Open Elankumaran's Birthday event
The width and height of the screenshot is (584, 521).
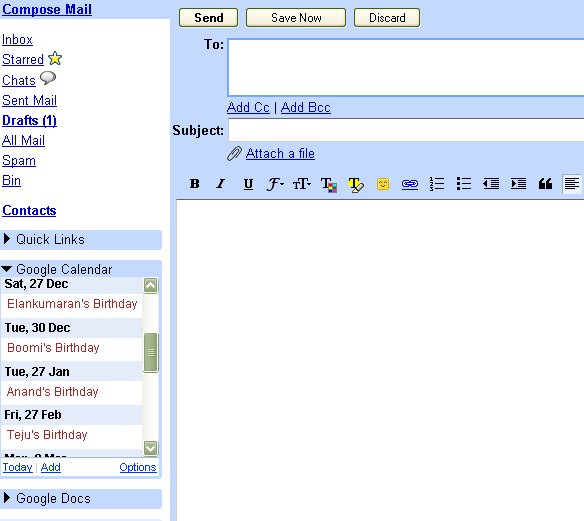(72, 304)
